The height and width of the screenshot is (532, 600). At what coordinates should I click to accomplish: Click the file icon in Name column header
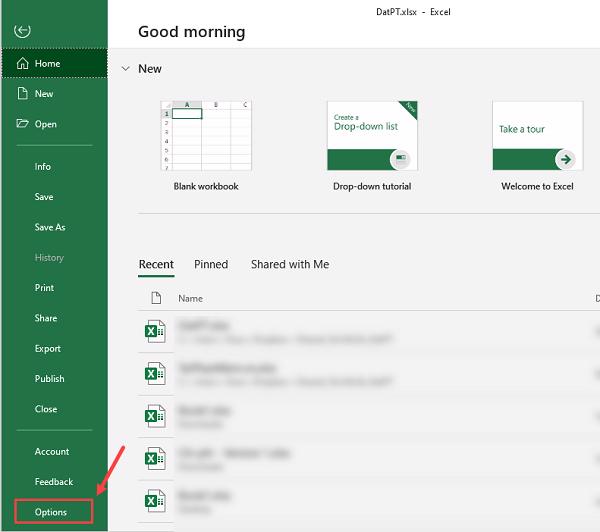156,298
